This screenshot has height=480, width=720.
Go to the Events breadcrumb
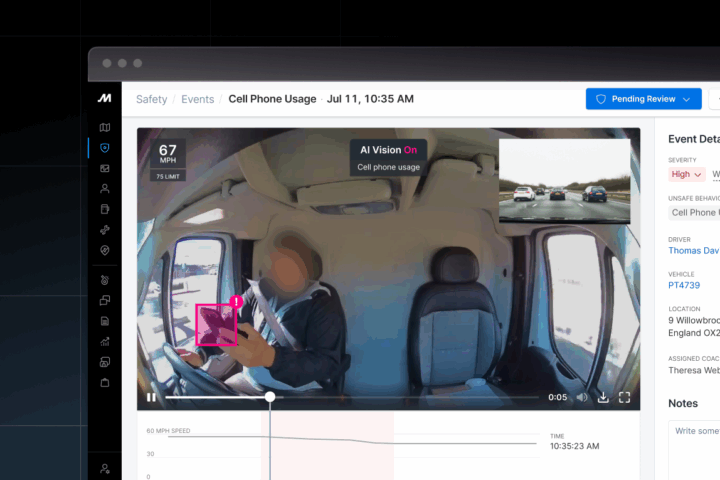click(197, 99)
